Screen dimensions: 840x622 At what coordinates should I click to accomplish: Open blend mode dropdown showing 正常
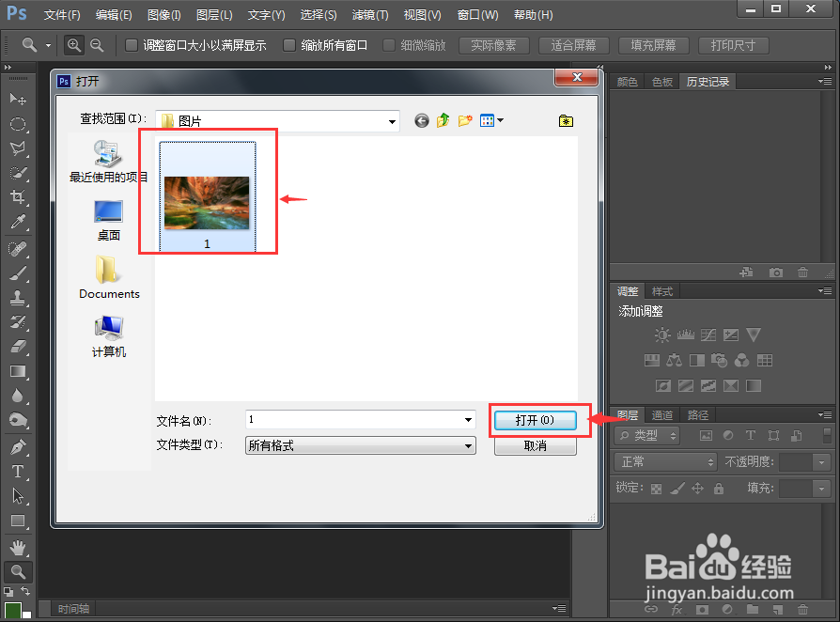(665, 462)
